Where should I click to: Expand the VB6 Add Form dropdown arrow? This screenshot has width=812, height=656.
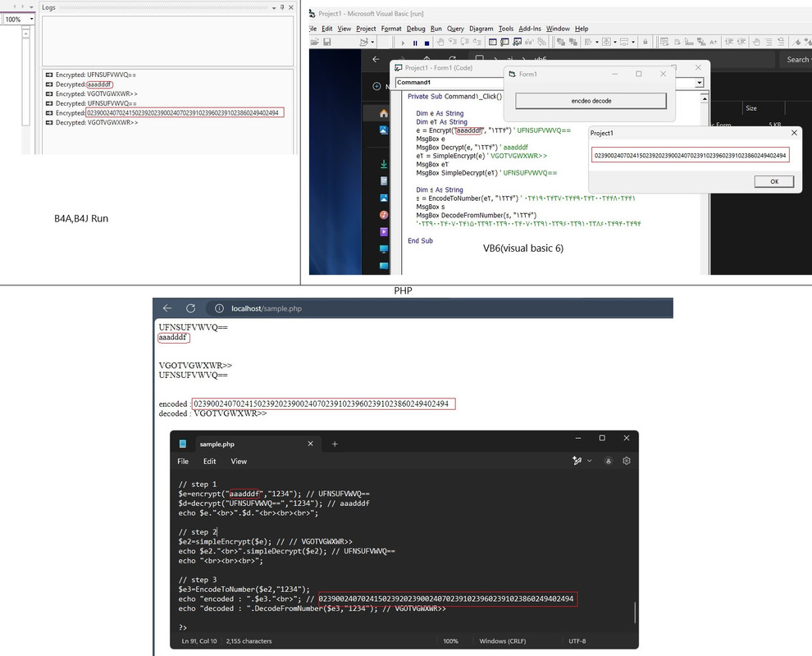(x=372, y=42)
